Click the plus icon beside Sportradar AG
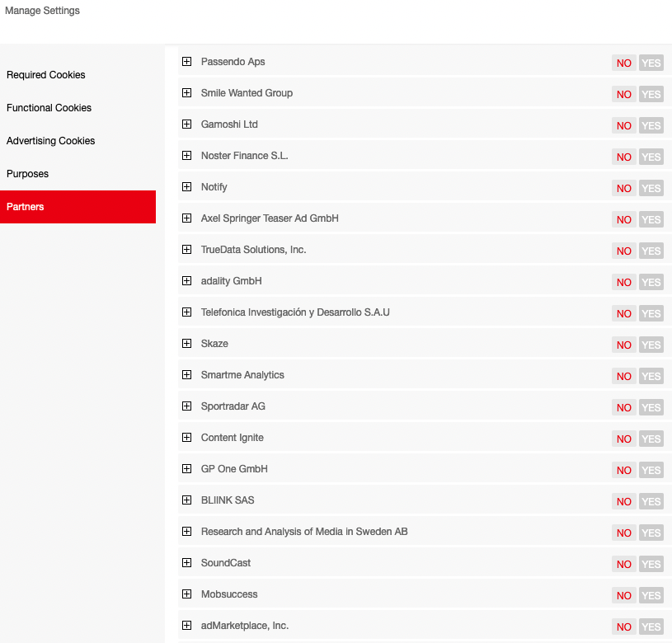 186,406
